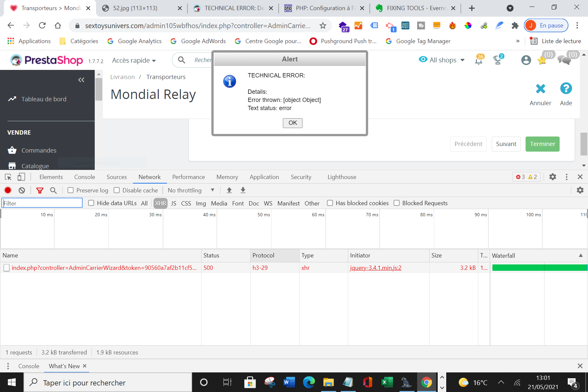Activate the inspect element picker icon
This screenshot has width=588, height=392.
tap(8, 177)
